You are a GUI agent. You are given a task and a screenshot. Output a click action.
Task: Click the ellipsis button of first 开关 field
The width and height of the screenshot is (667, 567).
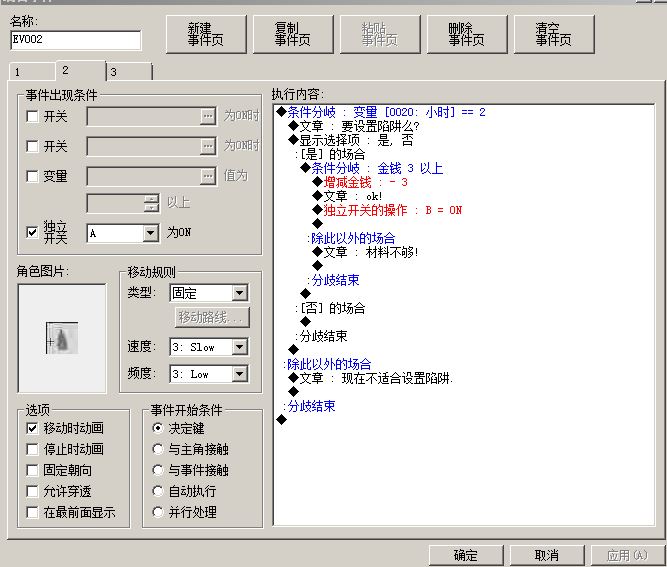208,116
